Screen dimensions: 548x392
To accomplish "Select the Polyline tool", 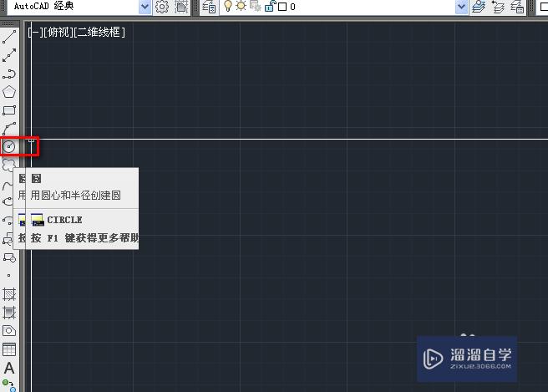I will coord(9,74).
